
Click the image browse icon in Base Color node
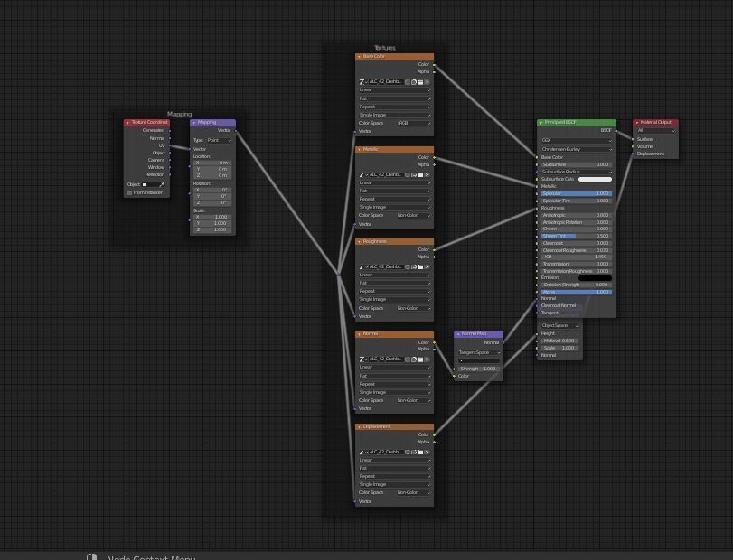pyautogui.click(x=362, y=81)
